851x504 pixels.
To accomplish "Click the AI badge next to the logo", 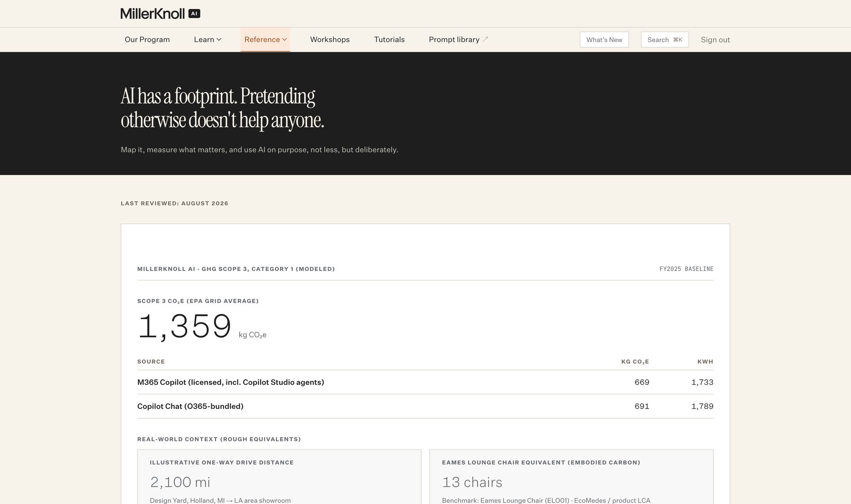I will click(194, 14).
